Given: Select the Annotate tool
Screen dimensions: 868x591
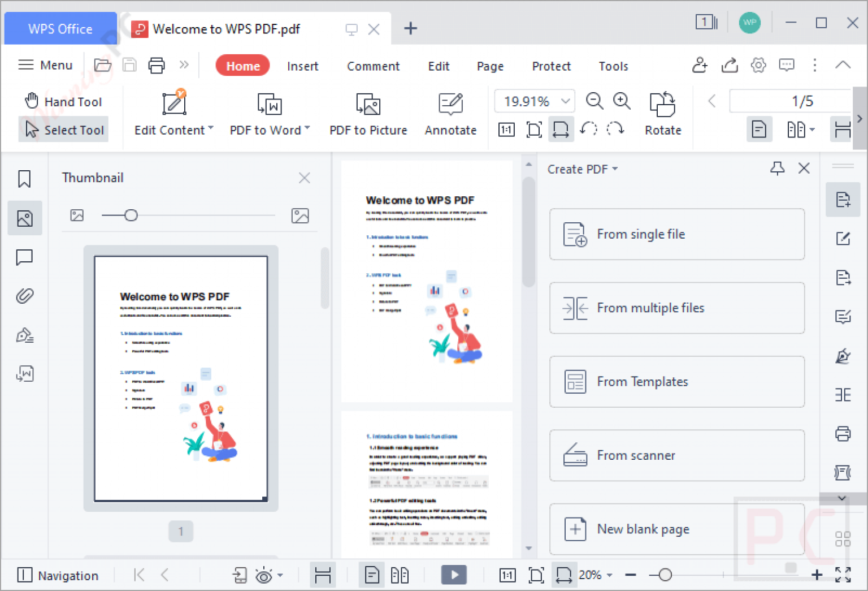Looking at the screenshot, I should 450,113.
